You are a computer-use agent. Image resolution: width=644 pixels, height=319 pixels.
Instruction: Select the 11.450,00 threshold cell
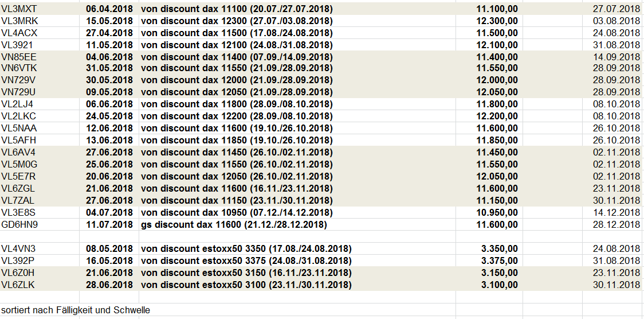[497, 153]
